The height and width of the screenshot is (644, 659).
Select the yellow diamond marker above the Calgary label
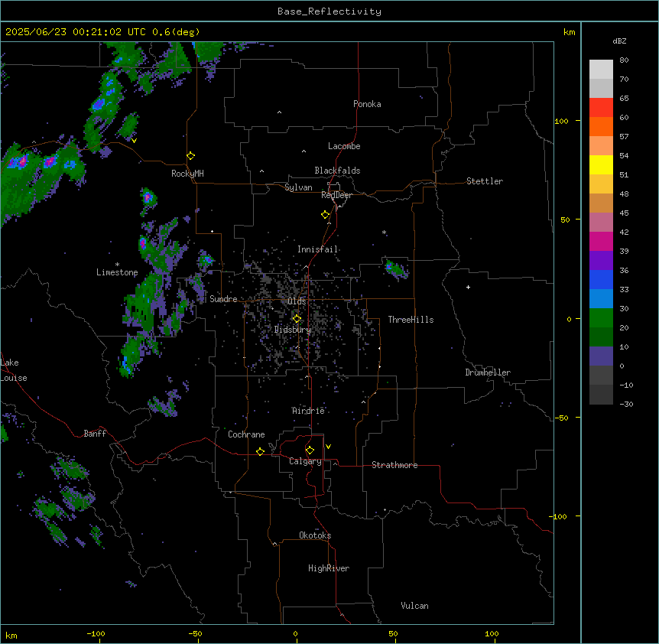tap(310, 450)
